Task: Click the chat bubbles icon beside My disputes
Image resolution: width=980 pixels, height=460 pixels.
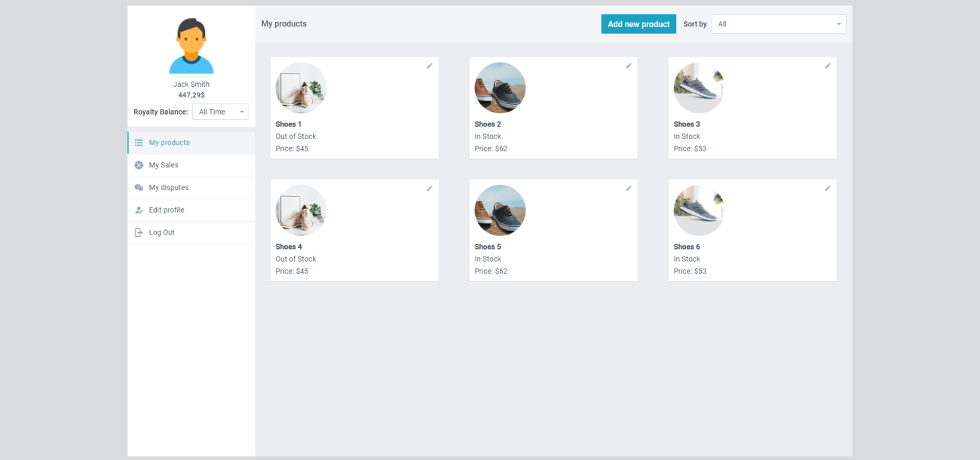Action: pyautogui.click(x=139, y=188)
